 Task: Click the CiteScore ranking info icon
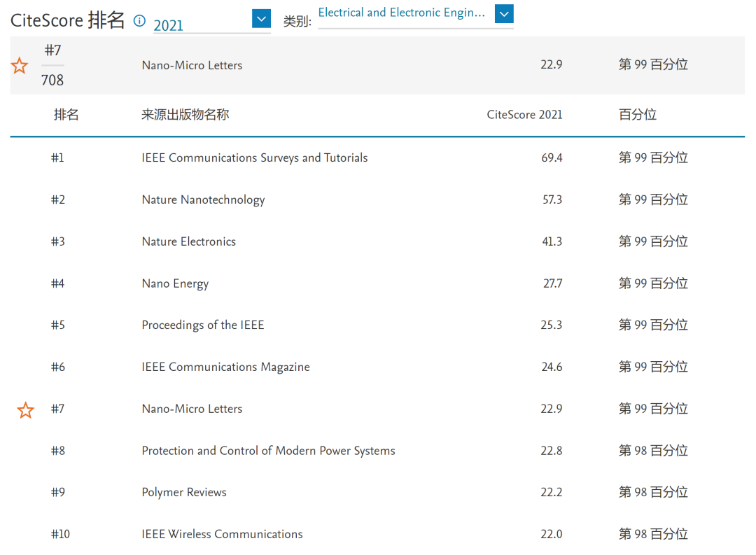click(x=139, y=21)
